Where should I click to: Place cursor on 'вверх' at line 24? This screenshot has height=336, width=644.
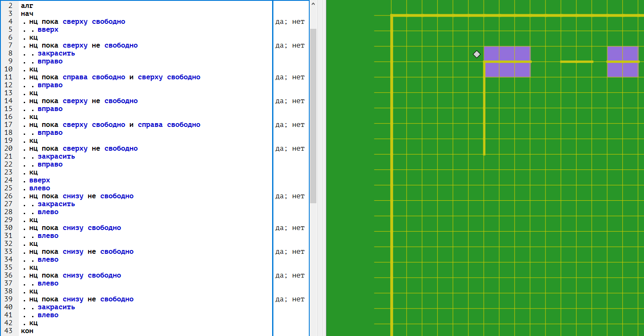click(40, 180)
